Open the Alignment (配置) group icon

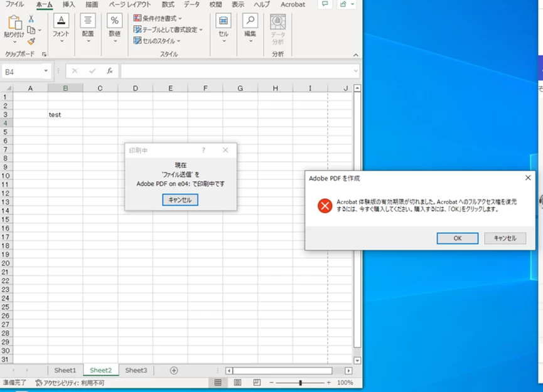click(x=88, y=21)
